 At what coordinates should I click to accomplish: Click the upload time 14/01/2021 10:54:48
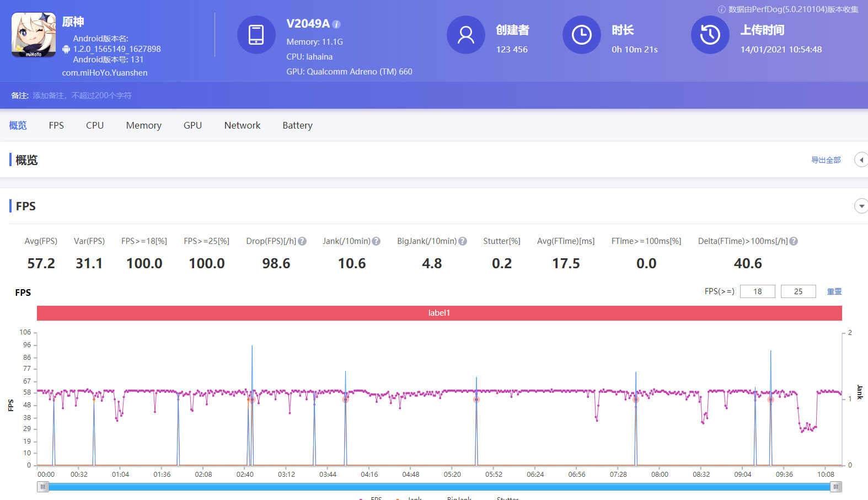click(781, 50)
